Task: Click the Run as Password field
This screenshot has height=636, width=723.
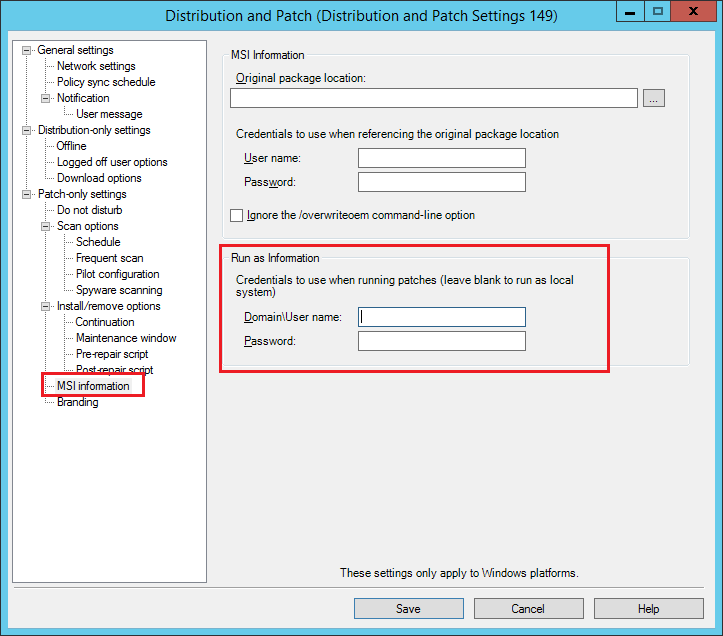Action: coord(441,342)
